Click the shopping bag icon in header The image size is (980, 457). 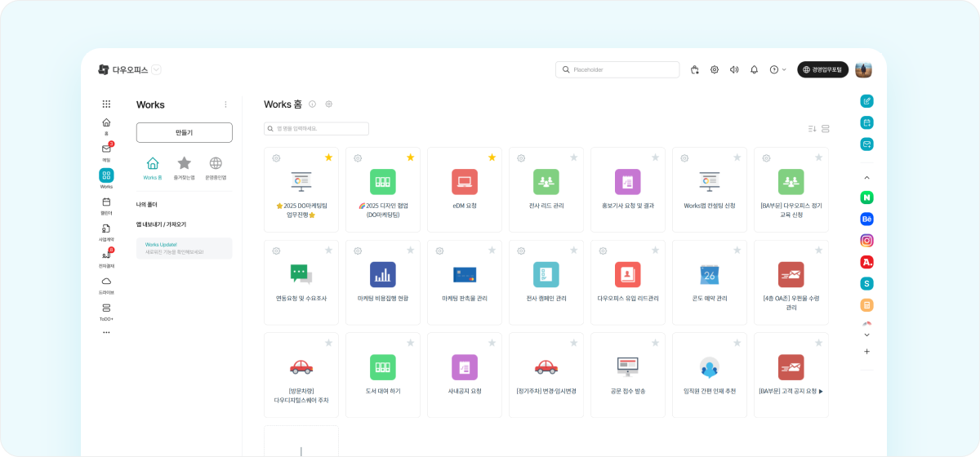[694, 70]
